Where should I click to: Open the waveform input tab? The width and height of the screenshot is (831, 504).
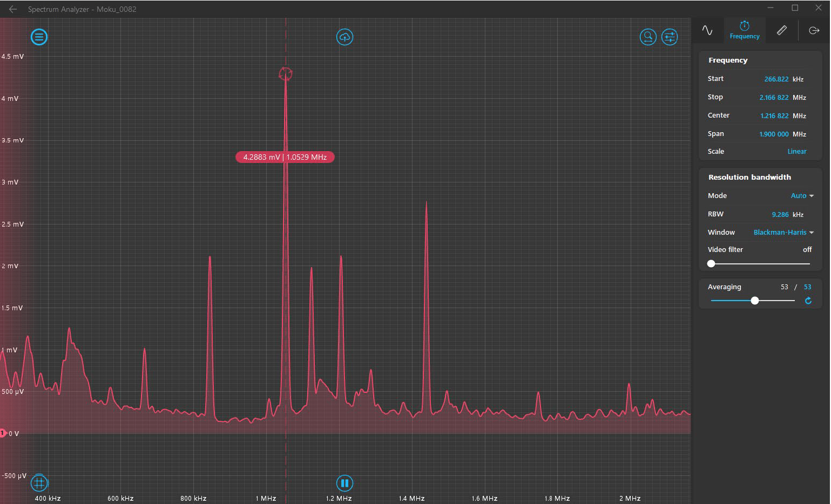pyautogui.click(x=708, y=30)
